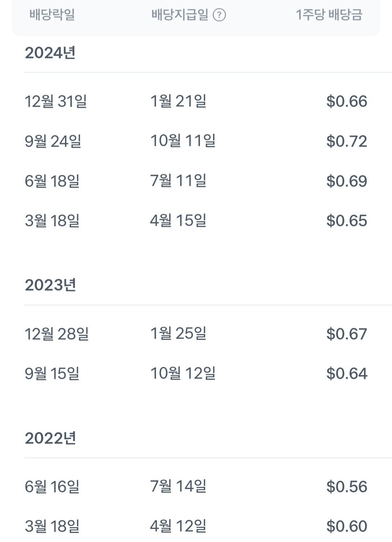Image resolution: width=392 pixels, height=542 pixels.
Task: Click the 배당지급일 column header text
Action: click(x=180, y=15)
